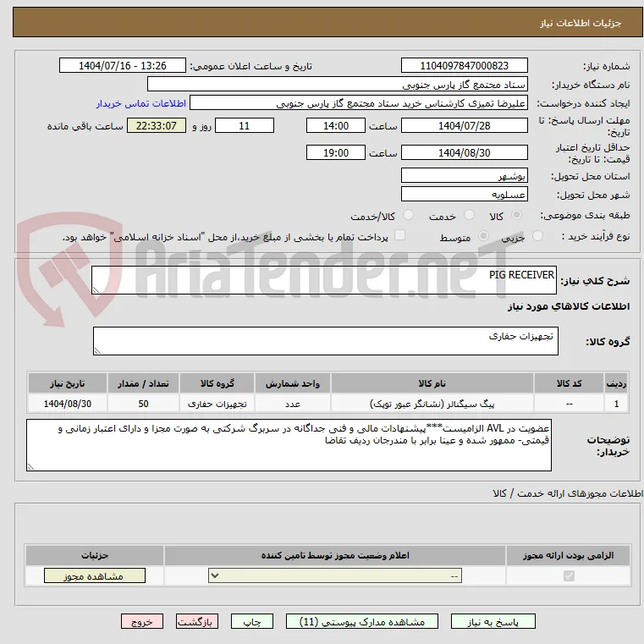Screen dimensions: 644x644
Task: Toggle الزامی بودن ارائه مجوز checkbox
Action: pos(569,575)
